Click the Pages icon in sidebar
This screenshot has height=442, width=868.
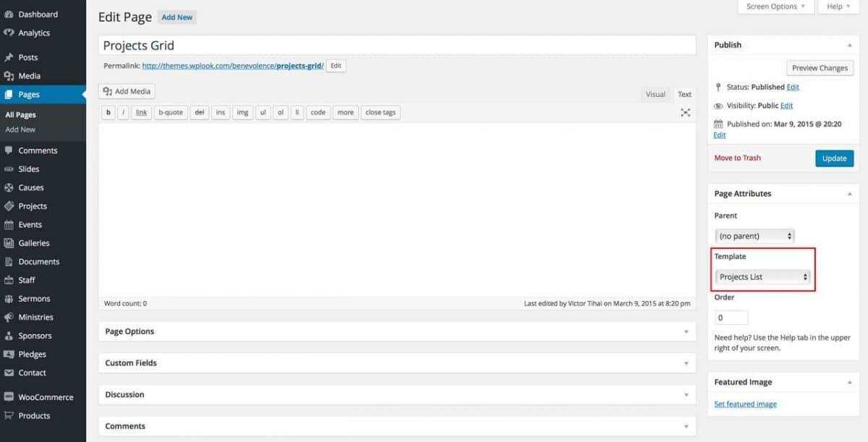(9, 95)
